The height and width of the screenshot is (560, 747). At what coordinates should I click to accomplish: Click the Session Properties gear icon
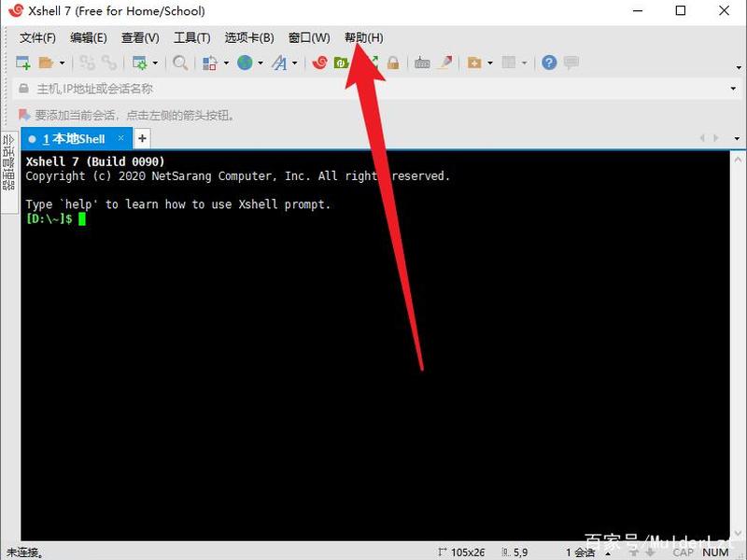[139, 63]
